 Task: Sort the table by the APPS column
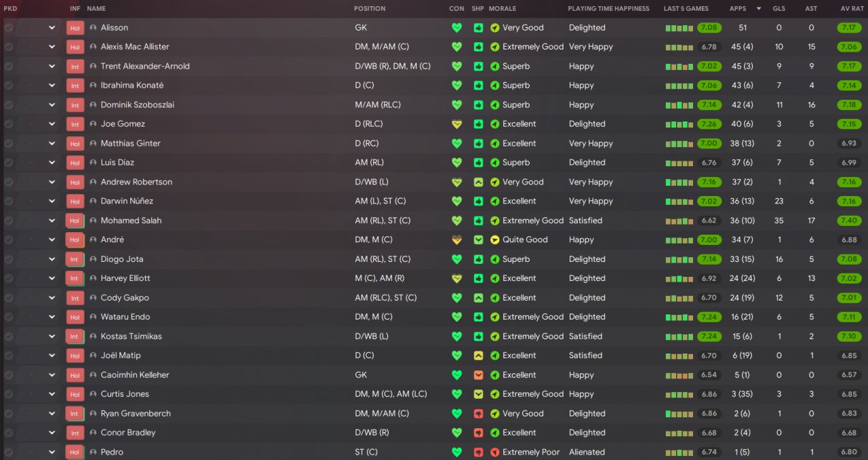point(738,9)
